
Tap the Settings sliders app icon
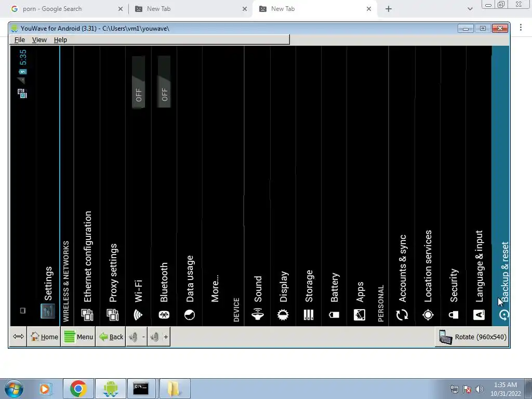point(47,311)
